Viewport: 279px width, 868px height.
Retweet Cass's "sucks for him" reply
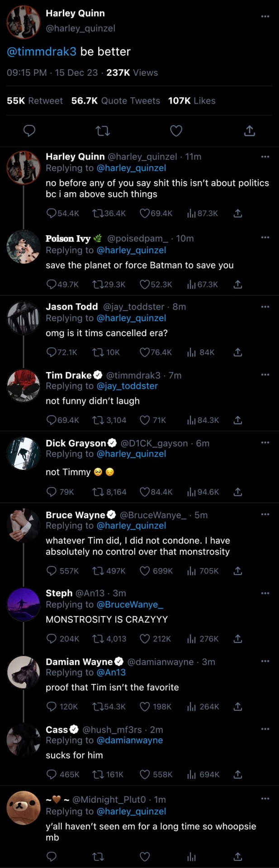click(98, 774)
